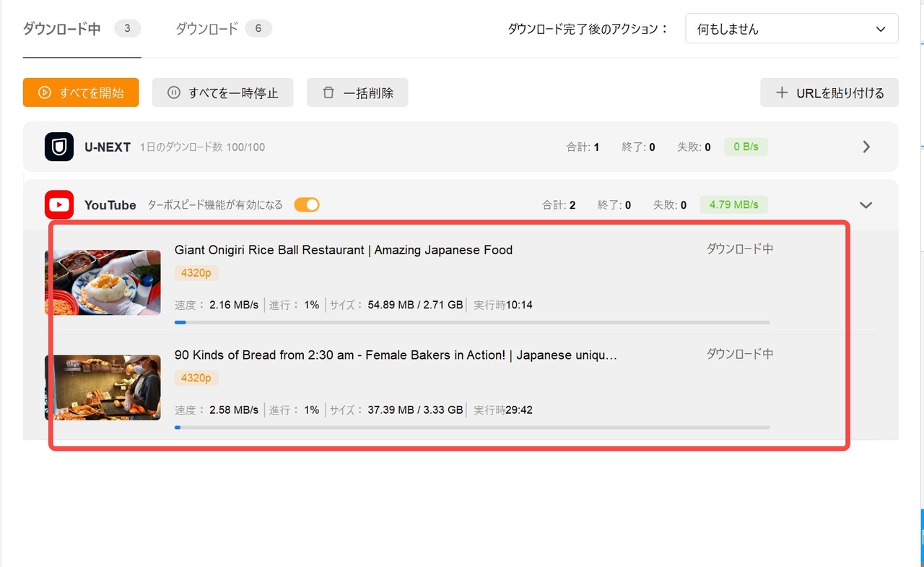Open the Giant Onigiri Rice Ball video title
The image size is (924, 567).
pyautogui.click(x=343, y=249)
